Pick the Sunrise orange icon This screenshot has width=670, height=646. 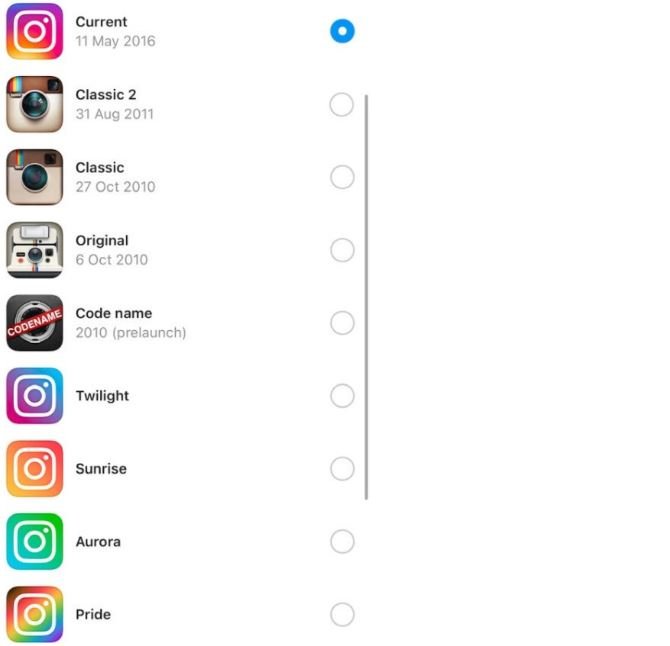pos(35,469)
